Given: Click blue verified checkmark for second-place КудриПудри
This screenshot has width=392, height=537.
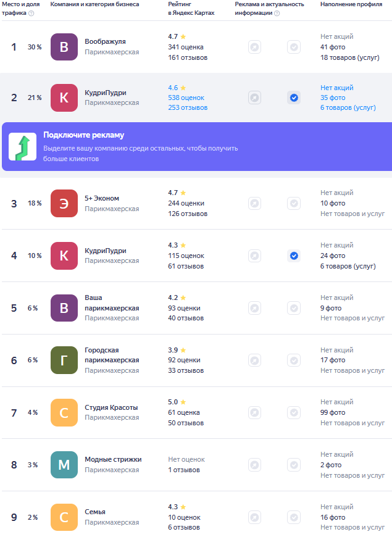Looking at the screenshot, I should click(x=294, y=98).
